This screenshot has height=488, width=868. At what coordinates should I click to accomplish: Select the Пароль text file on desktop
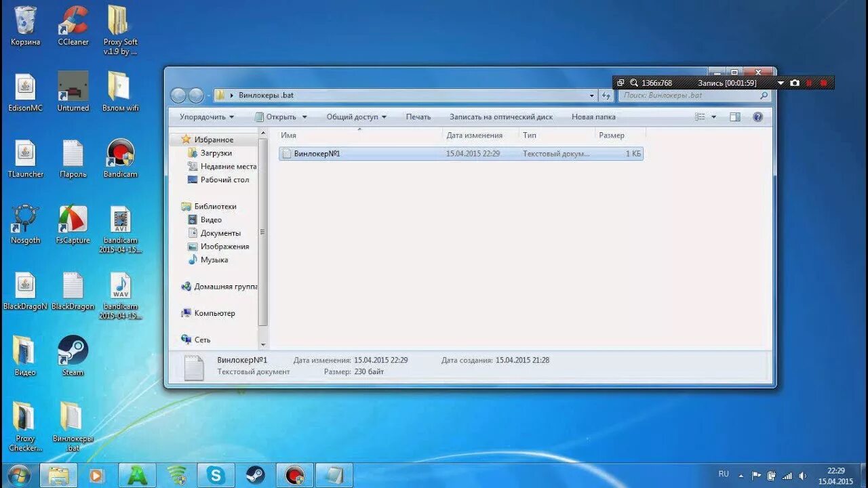tap(73, 159)
